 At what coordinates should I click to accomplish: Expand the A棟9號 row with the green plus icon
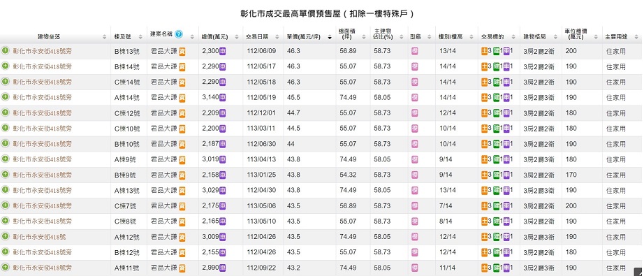[5, 159]
